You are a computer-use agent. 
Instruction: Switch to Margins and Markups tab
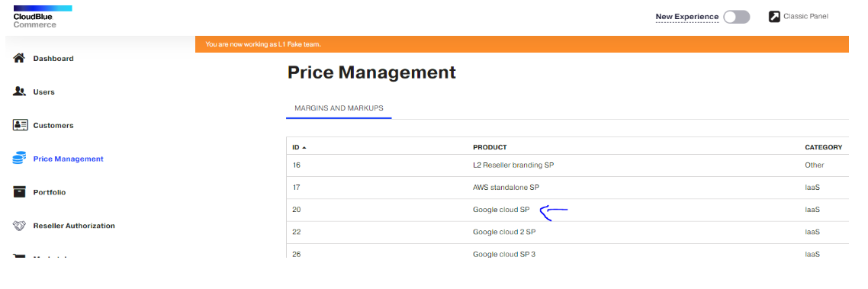pyautogui.click(x=339, y=108)
